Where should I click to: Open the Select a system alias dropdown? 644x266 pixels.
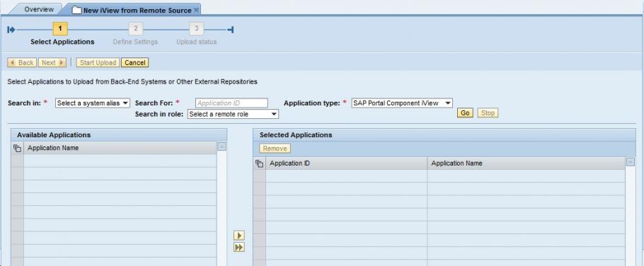click(x=93, y=103)
